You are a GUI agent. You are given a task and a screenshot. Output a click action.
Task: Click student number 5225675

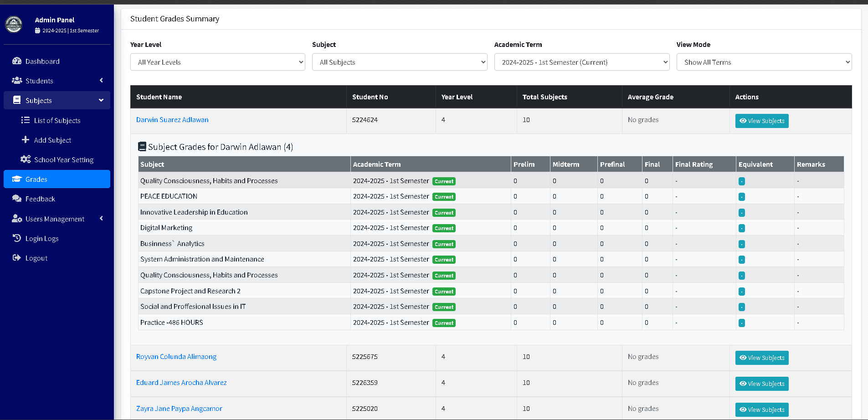365,357
